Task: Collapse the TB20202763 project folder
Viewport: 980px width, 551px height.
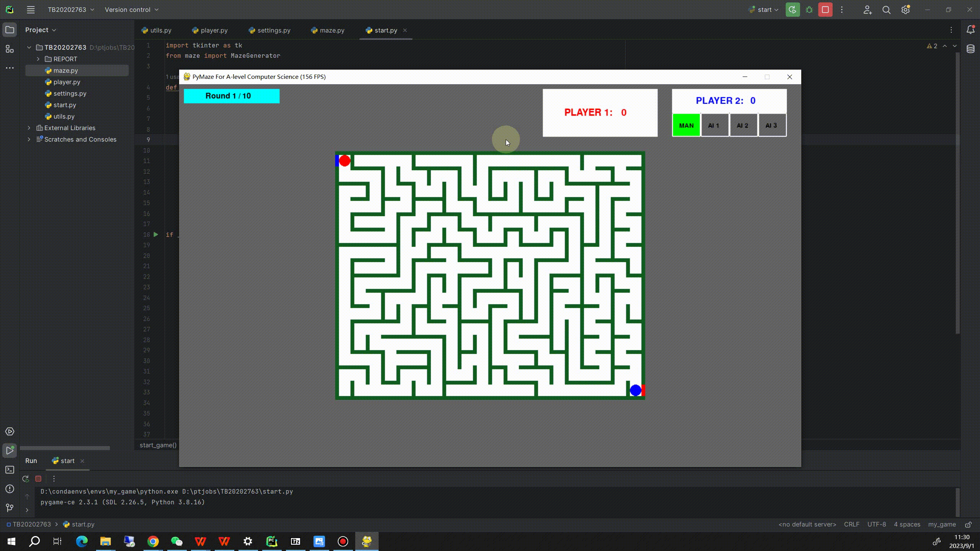Action: (x=29, y=47)
